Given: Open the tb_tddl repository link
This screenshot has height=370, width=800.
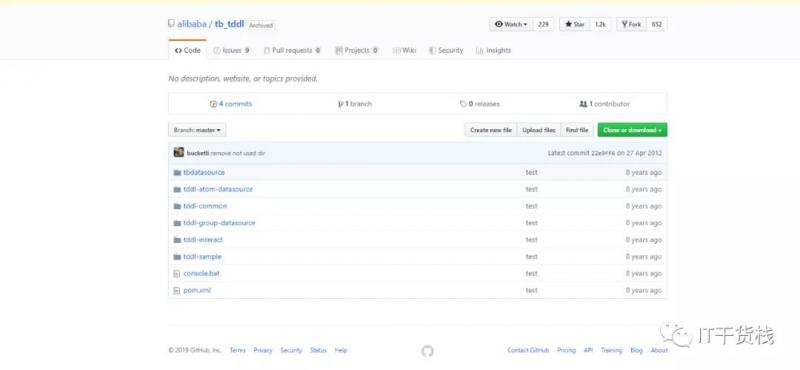Looking at the screenshot, I should tap(230, 24).
